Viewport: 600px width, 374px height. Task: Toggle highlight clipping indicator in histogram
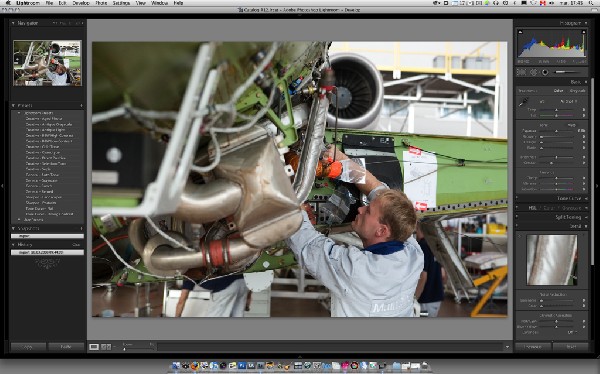coord(584,32)
